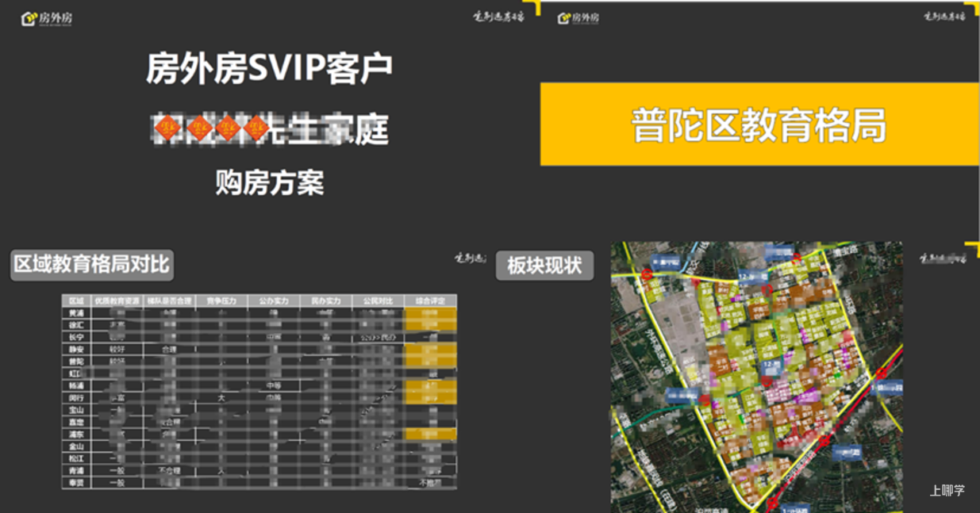Click the yellow 综合评定 cell in the 浦东 row
Viewport: 980px width, 513px height.
coord(431,435)
